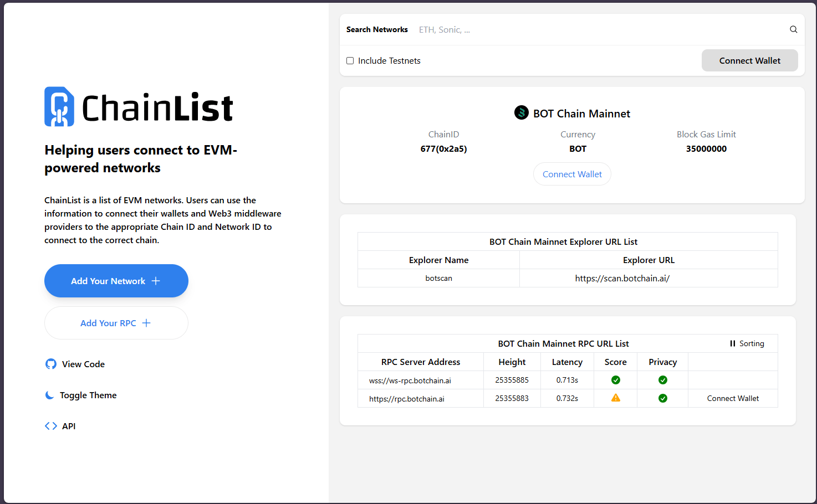Click the Toggle Theme option
817x504 pixels.
point(81,395)
